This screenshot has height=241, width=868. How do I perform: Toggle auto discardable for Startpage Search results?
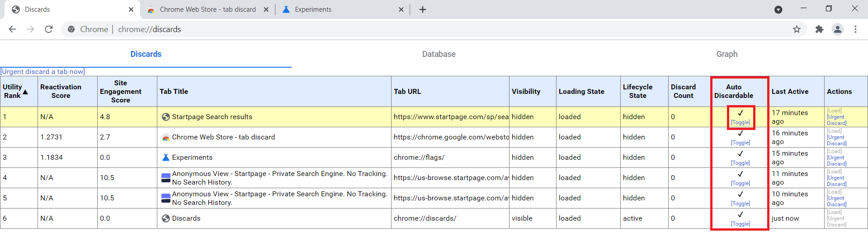[740, 122]
